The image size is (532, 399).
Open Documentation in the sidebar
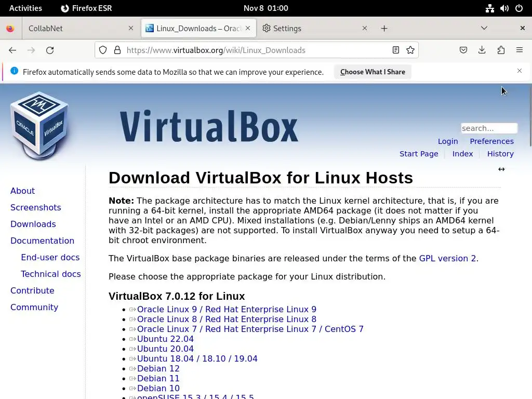42,241
